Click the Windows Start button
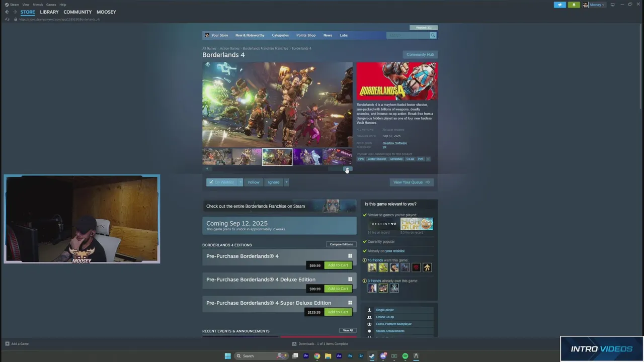The width and height of the screenshot is (644, 362). coord(227,356)
